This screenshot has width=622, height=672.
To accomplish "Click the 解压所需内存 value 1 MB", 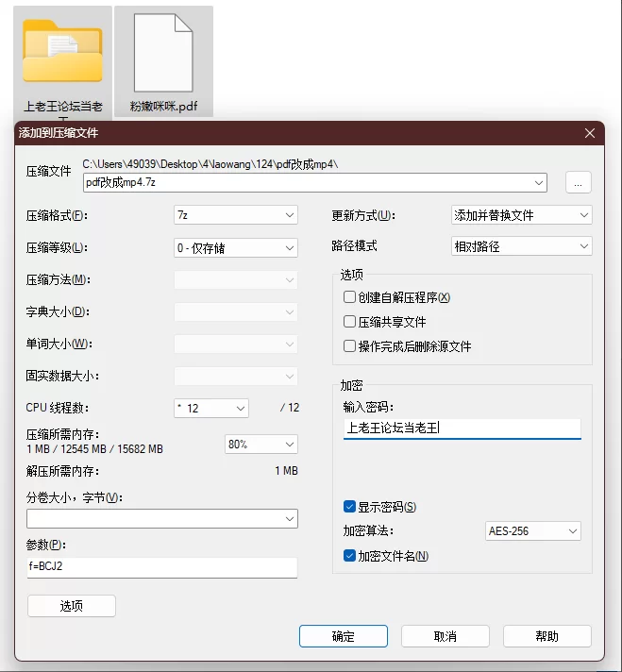I will click(286, 471).
